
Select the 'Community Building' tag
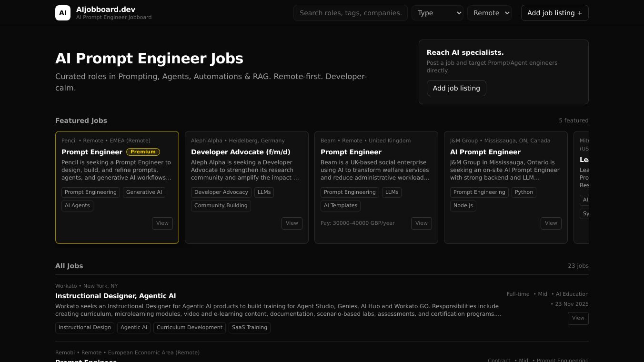(221, 205)
